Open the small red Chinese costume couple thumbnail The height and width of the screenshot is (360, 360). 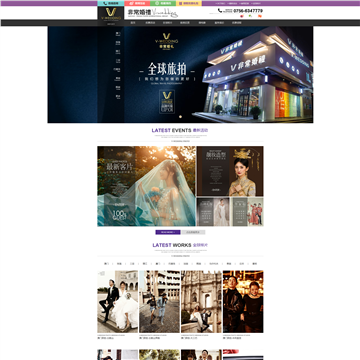click(x=247, y=212)
